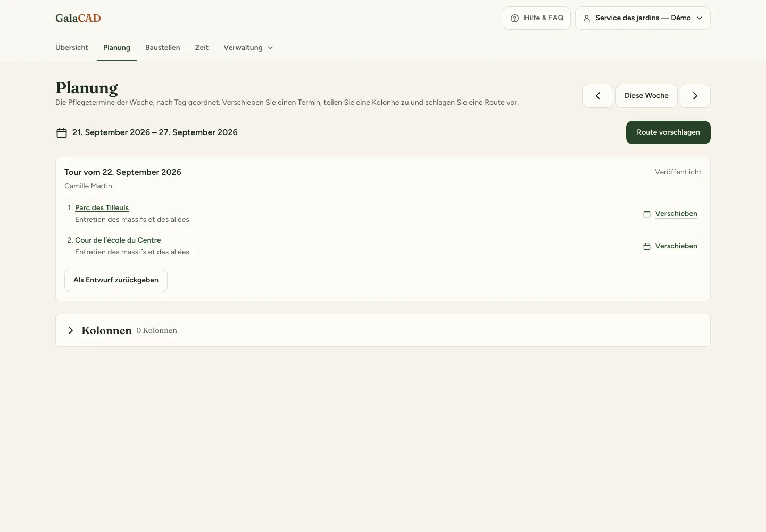Go to the next week arrow
The image size is (766, 532).
point(695,96)
